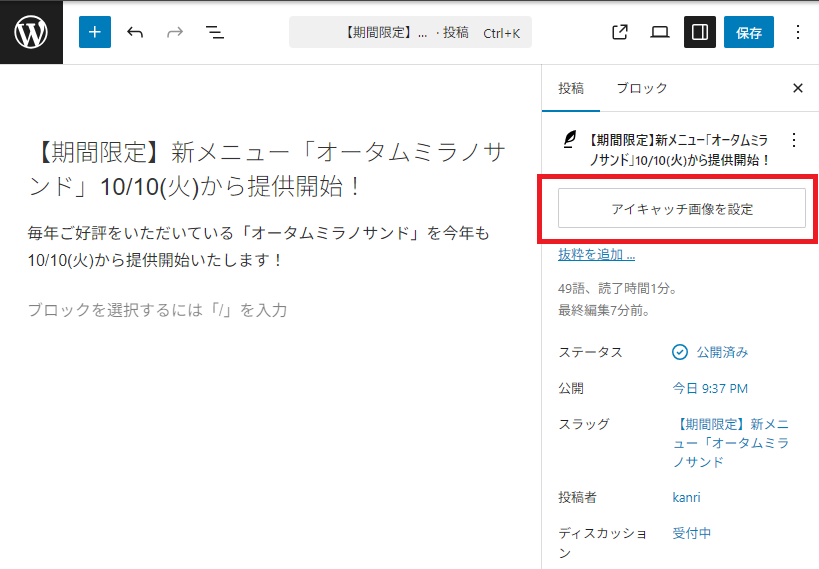Screen dimensions: 819x569
Task: Close the settings sidebar
Action: tap(798, 88)
